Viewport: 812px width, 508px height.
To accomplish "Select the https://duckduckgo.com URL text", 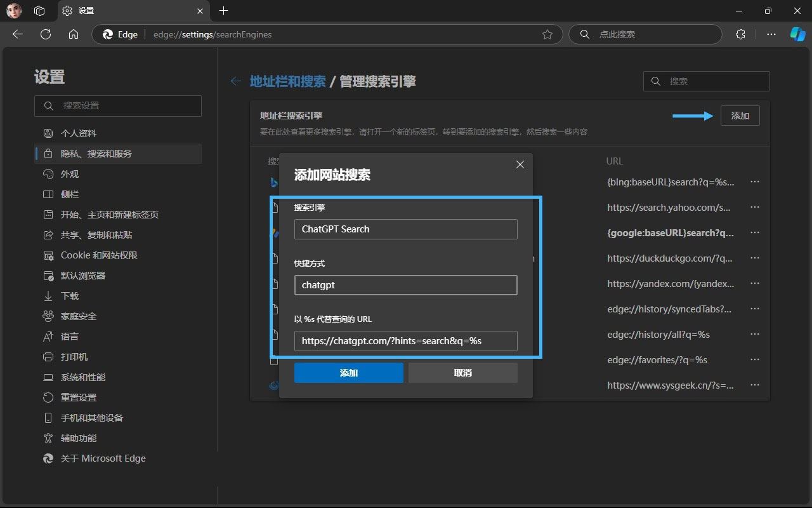I will tap(670, 258).
